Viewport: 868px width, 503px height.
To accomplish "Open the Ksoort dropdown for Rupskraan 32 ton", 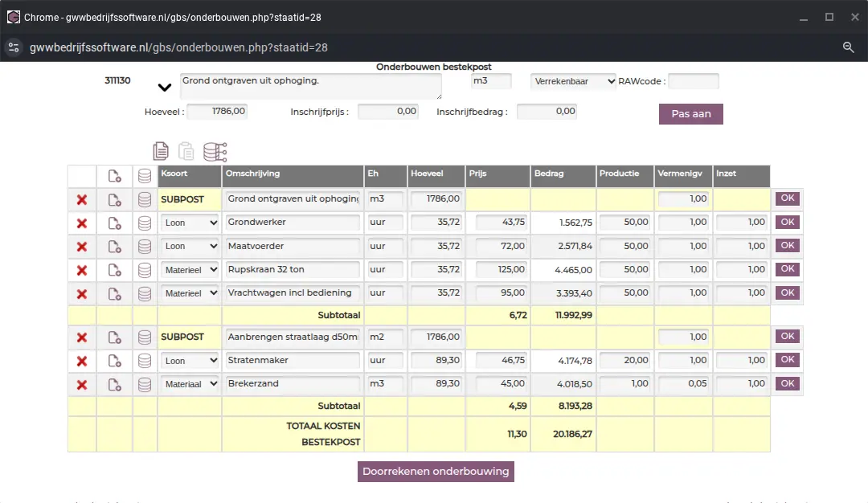I will pos(190,270).
